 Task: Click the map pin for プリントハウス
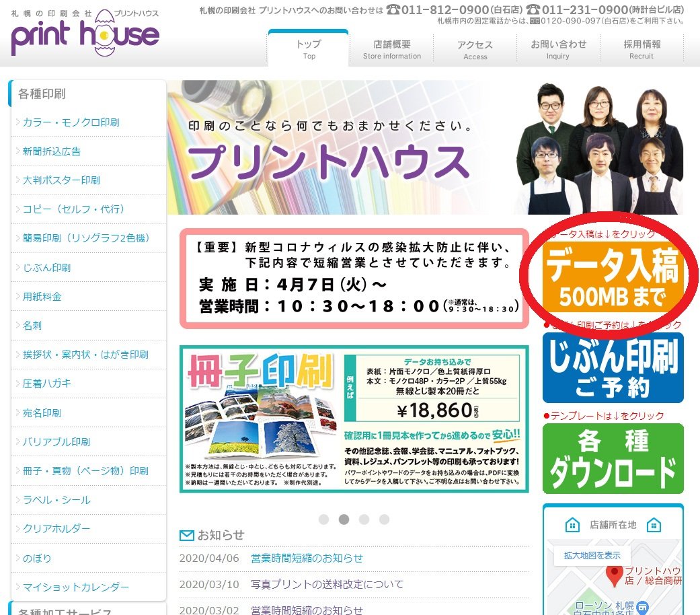[614, 575]
